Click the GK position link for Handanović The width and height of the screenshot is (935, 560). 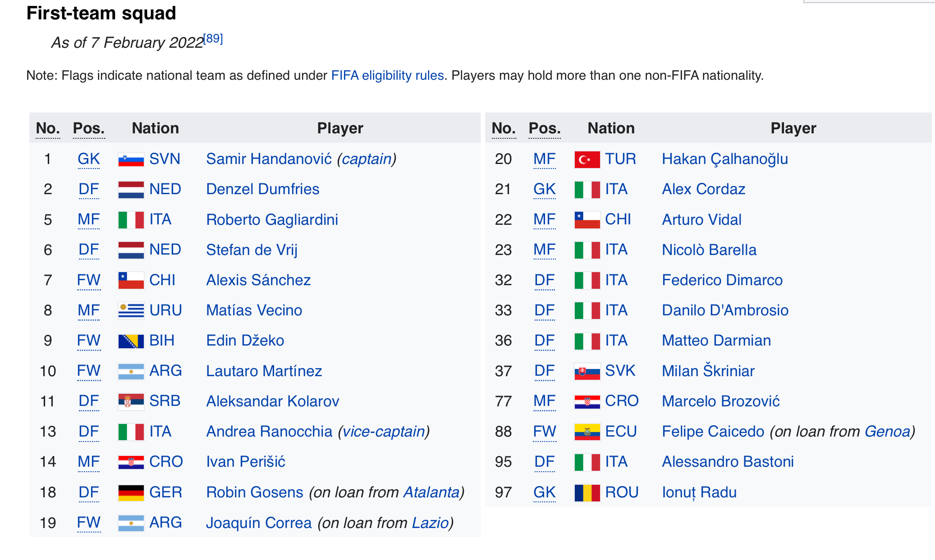click(88, 159)
